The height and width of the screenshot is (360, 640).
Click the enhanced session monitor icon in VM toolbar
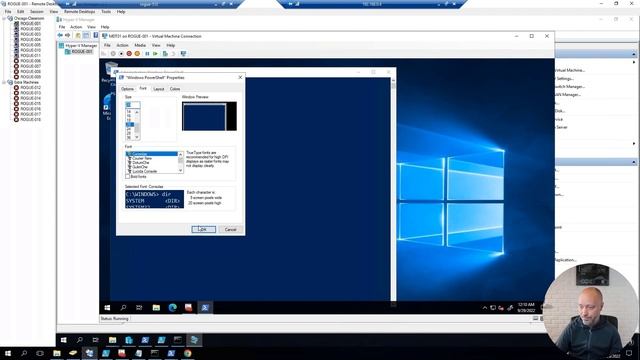183,53
